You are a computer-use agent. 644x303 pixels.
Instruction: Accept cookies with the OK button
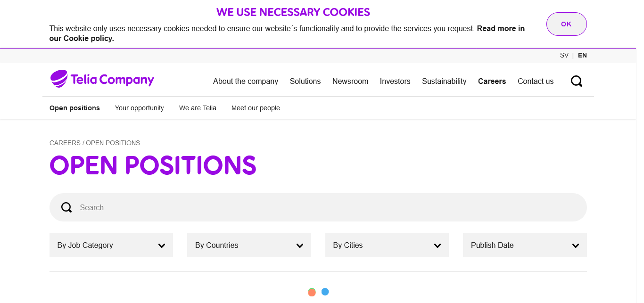[x=566, y=24]
